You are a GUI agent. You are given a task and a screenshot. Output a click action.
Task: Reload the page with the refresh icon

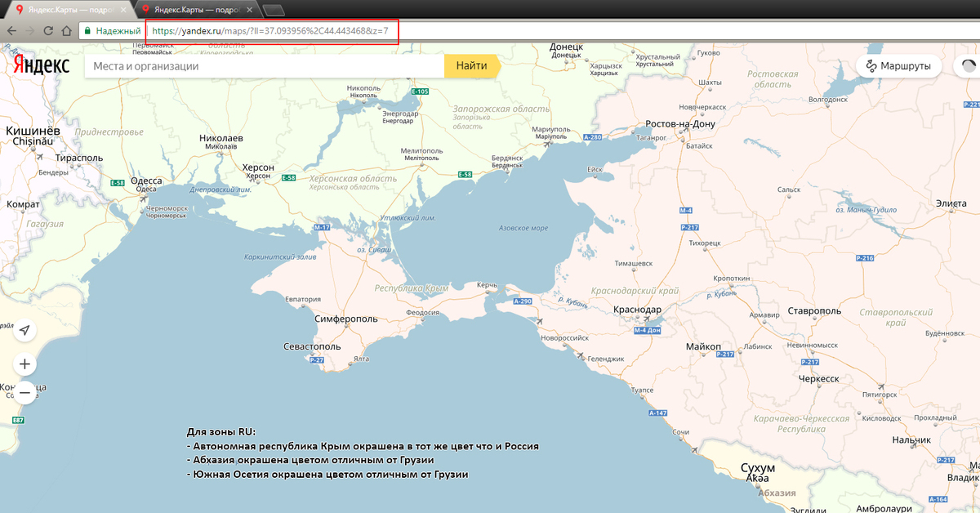pos(48,31)
